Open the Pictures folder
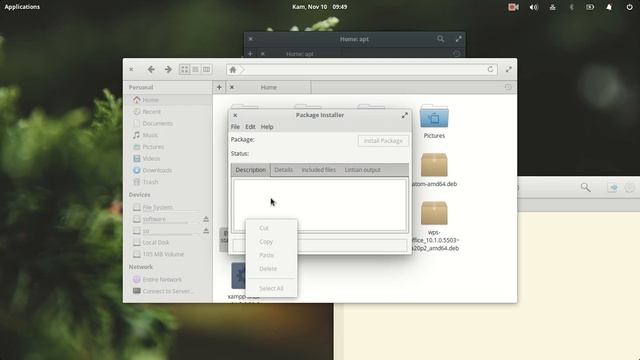Screen dimensions: 640x360 click(434, 122)
